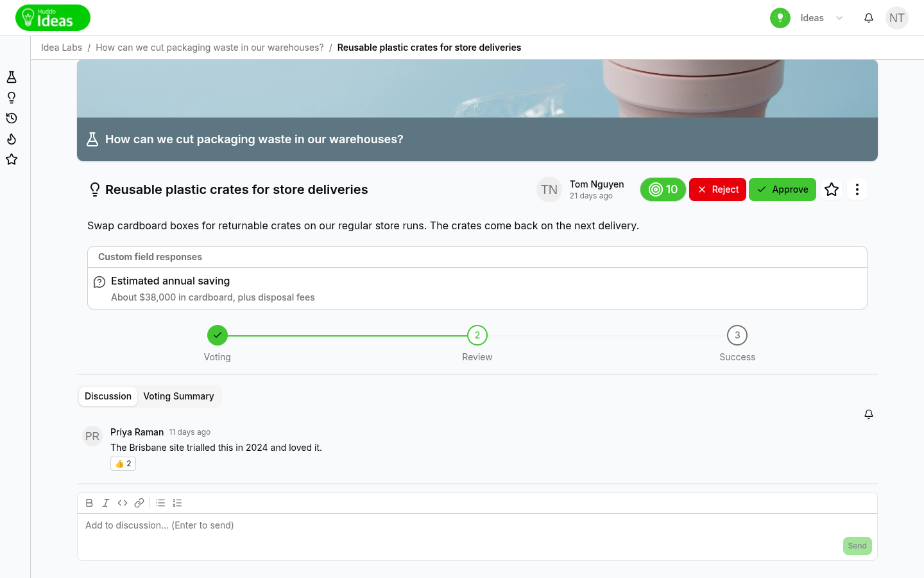924x578 pixels.
Task: Open Idea Labs flask icon in sidebar
Action: click(12, 77)
